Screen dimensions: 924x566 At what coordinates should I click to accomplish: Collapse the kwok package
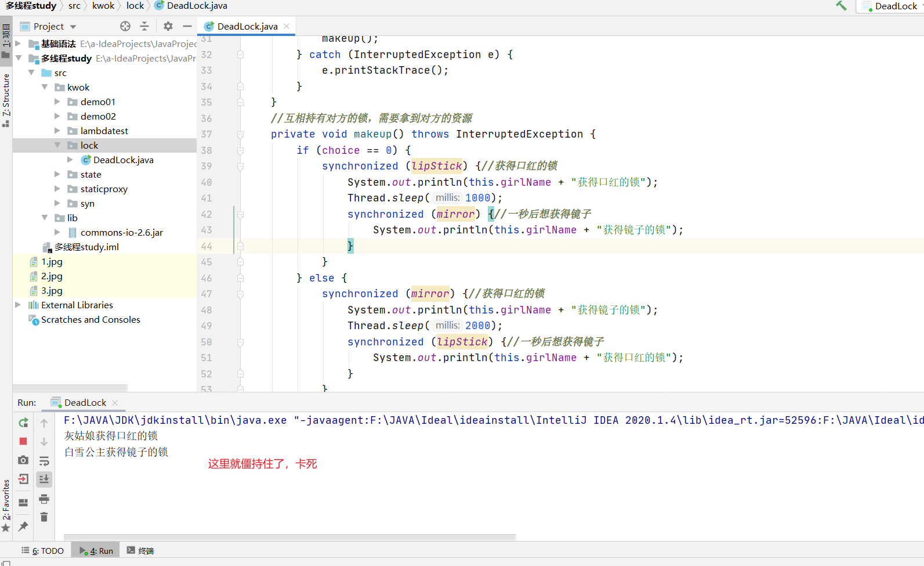45,87
